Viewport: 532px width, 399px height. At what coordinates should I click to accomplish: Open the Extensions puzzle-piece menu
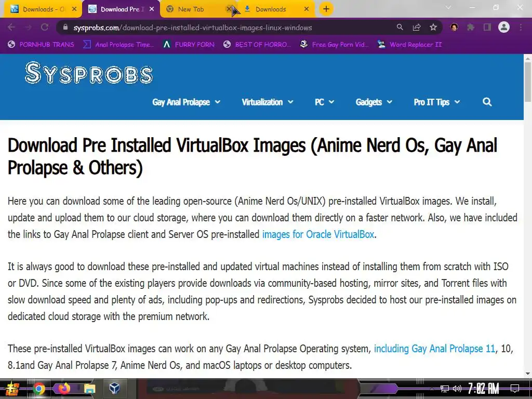coord(471,28)
